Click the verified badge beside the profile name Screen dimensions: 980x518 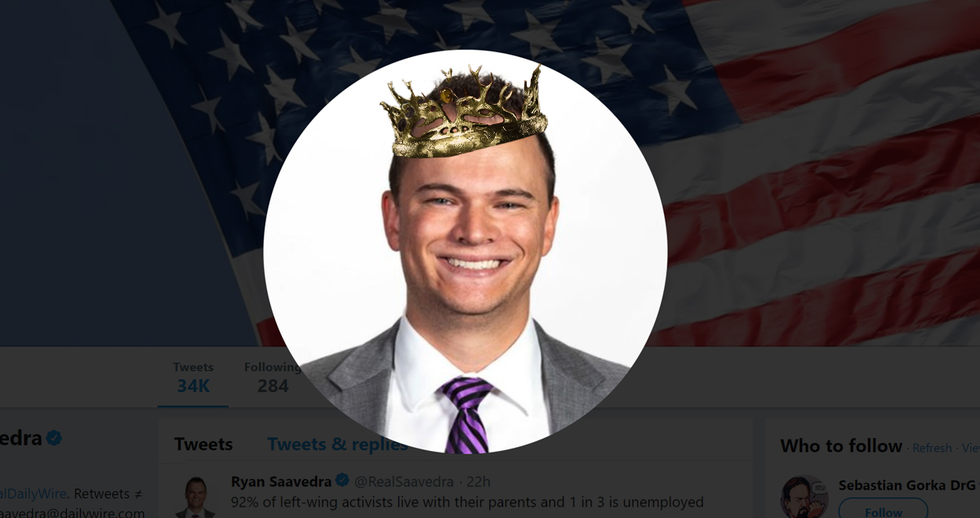pos(54,439)
